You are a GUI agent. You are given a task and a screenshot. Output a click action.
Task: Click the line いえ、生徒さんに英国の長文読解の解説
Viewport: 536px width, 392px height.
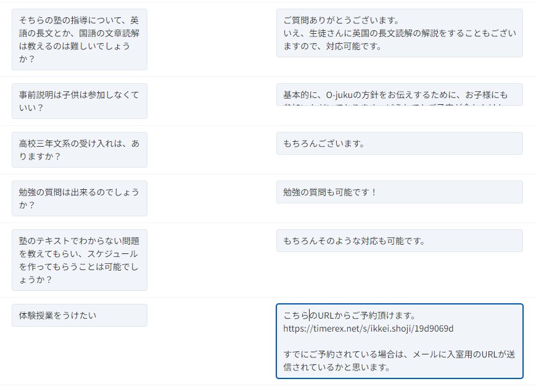[x=399, y=39]
